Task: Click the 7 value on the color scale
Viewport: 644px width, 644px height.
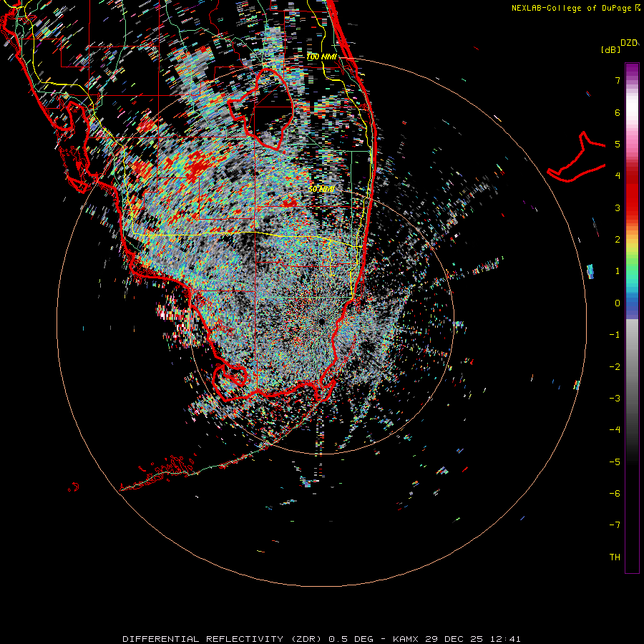Action: (x=618, y=80)
